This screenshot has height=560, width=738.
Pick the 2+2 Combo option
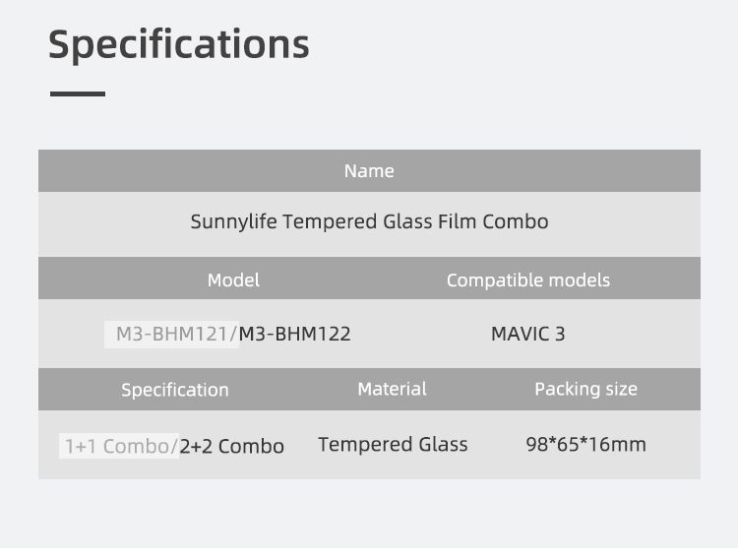tap(232, 446)
